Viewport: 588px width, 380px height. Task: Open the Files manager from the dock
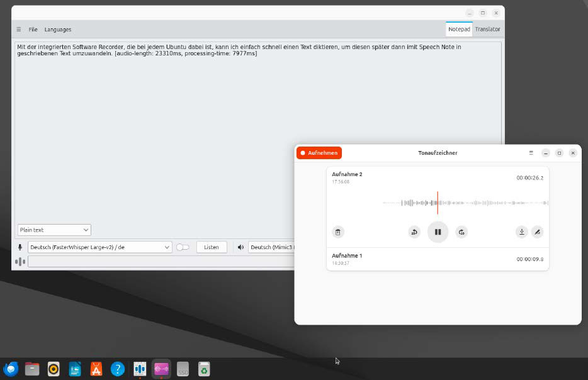32,369
